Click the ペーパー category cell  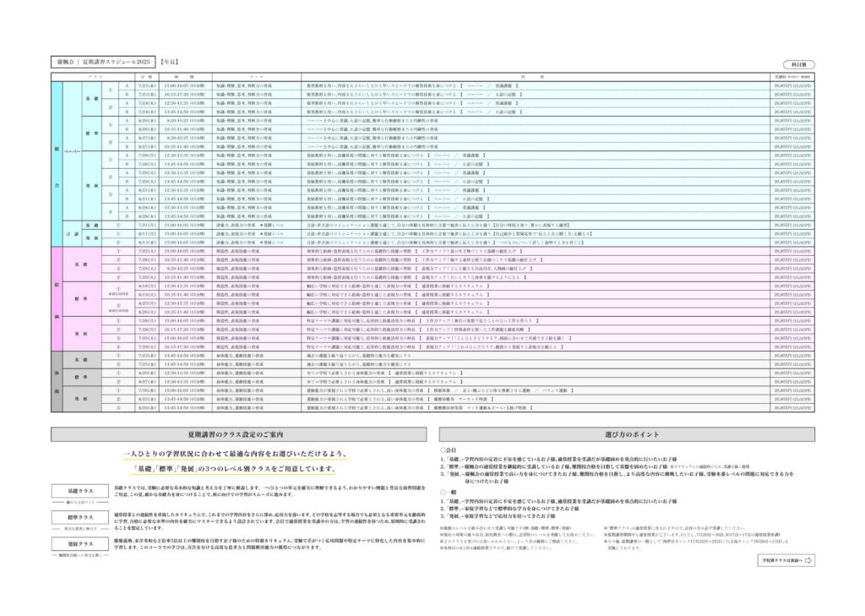coord(73,151)
